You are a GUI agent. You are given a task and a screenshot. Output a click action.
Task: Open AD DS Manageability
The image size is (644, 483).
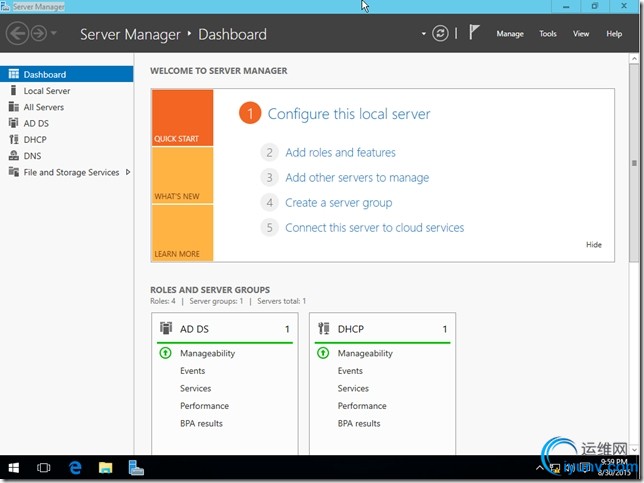[x=207, y=353]
